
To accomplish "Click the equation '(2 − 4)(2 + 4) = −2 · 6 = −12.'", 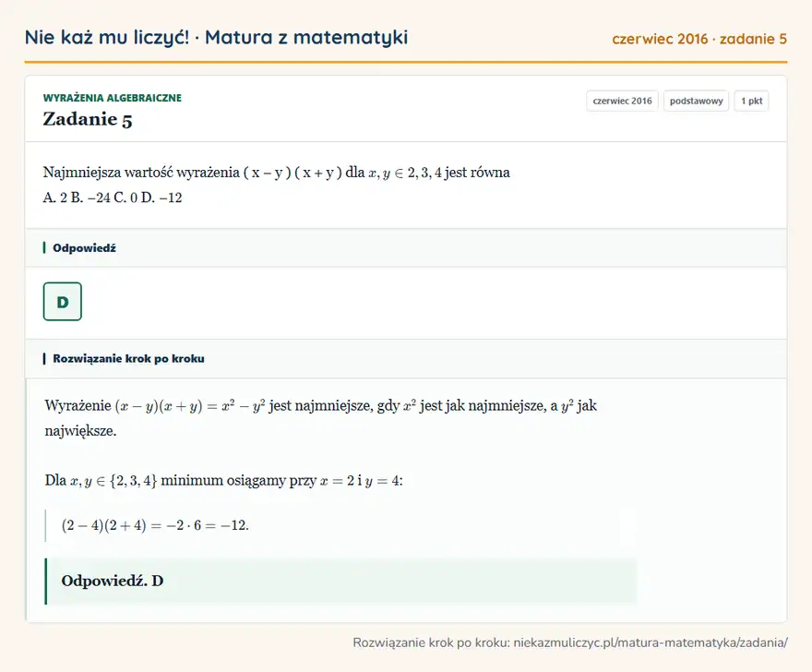I will 155,525.
